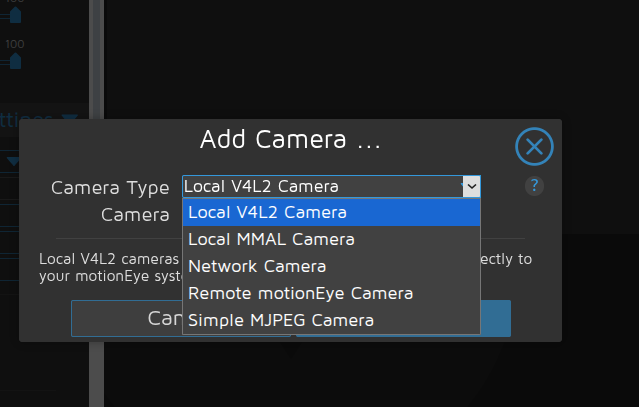Collapse the settings section header arrow
The height and width of the screenshot is (407, 639).
point(69,119)
